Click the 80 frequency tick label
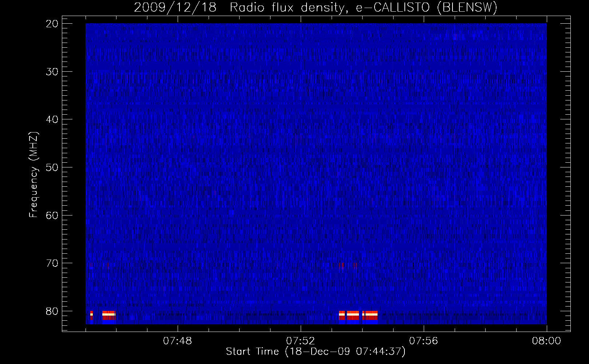Viewport: 589px width, 364px height. tap(52, 311)
